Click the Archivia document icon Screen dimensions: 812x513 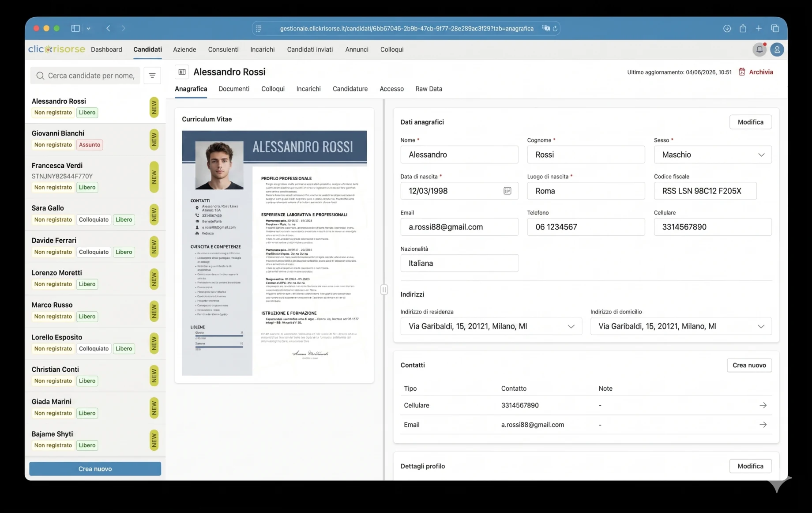pyautogui.click(x=742, y=72)
